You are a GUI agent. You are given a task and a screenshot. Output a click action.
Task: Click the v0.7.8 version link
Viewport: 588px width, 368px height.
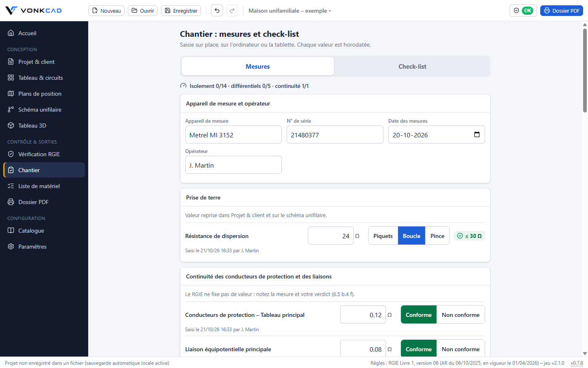pyautogui.click(x=577, y=363)
